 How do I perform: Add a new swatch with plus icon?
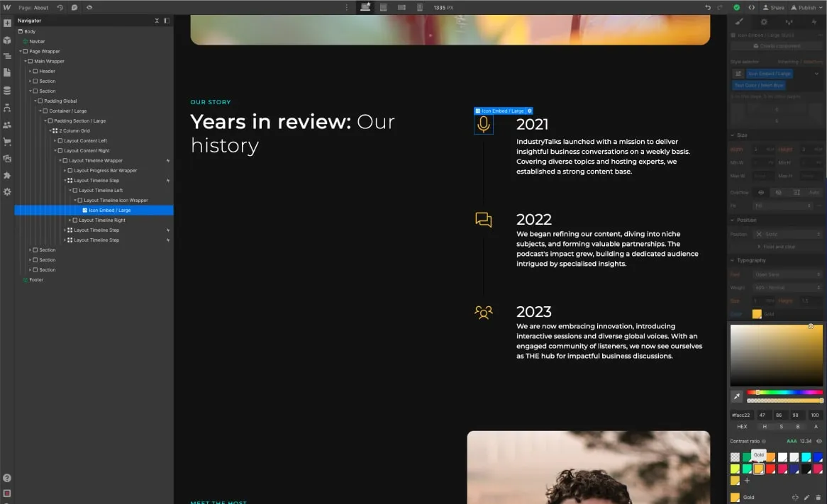[x=747, y=481]
